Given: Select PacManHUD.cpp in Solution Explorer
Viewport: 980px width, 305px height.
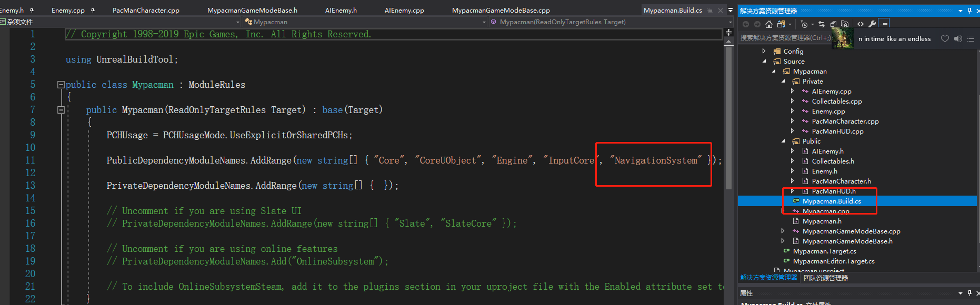Looking at the screenshot, I should coord(837,131).
